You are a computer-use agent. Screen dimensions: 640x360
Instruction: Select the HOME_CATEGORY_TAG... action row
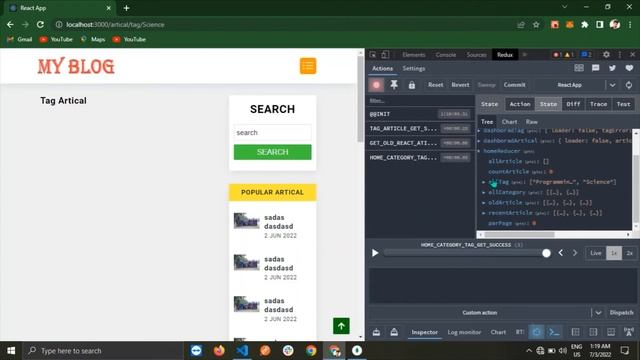coord(420,158)
